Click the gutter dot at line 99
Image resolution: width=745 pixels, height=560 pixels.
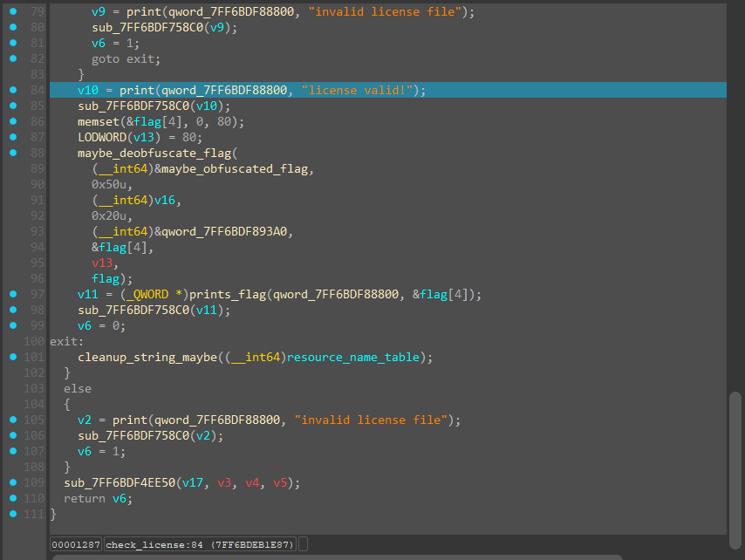(12, 325)
